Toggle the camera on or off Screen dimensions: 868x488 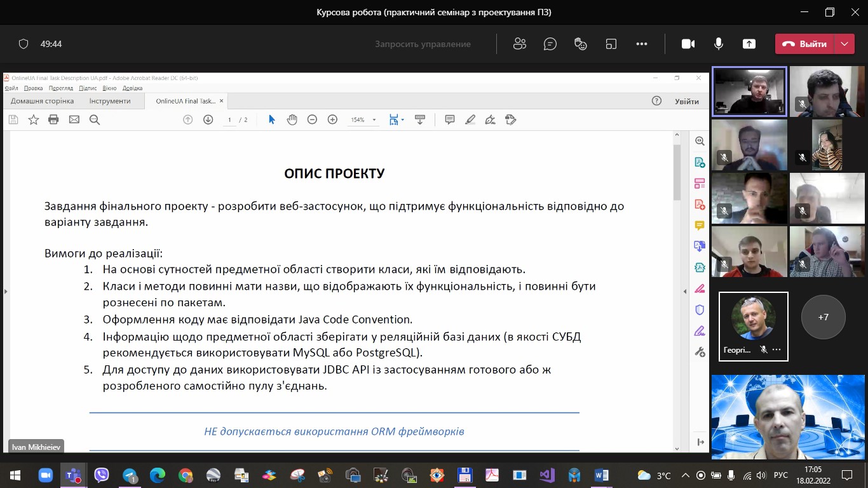pos(688,44)
